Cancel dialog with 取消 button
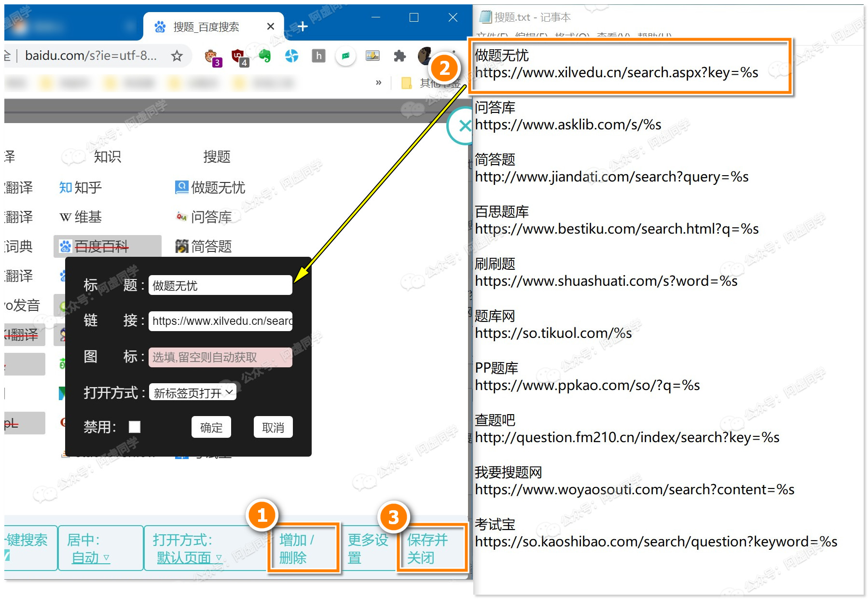Screen dimensions: 868x599 (273, 427)
